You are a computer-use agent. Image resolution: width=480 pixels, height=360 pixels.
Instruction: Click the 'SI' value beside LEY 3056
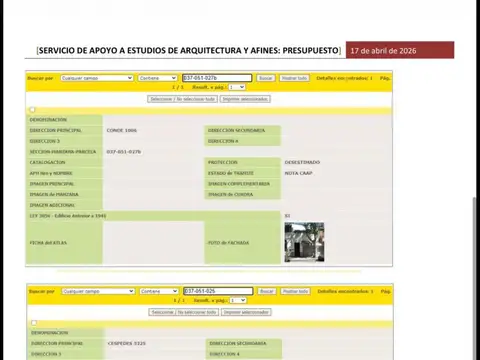pyautogui.click(x=287, y=216)
